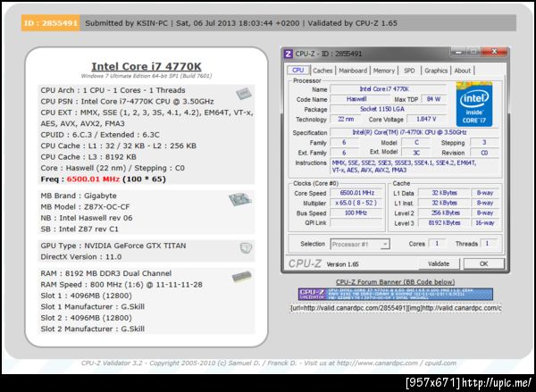The image size is (536, 392).
Task: Click the Bus Speed 100 MHz field
Action: point(356,213)
